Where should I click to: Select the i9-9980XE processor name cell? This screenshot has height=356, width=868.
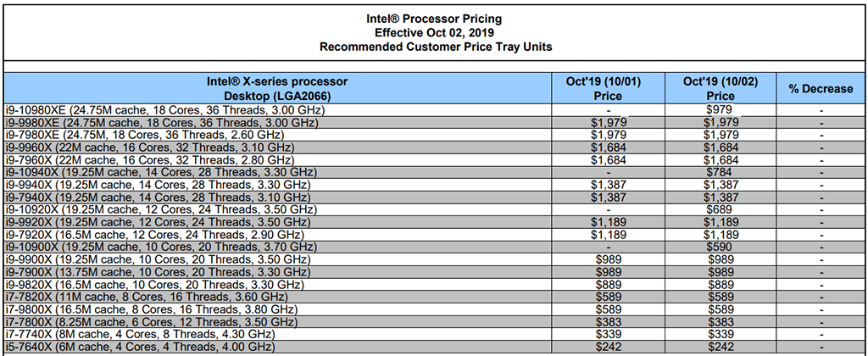coord(161,123)
